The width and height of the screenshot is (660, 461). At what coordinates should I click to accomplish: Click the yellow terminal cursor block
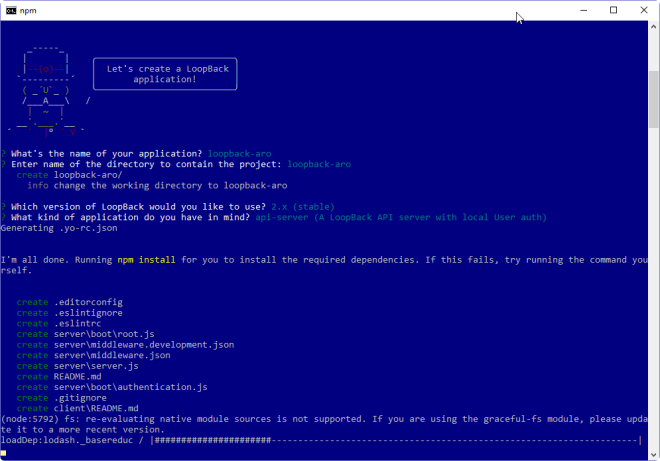[x=3, y=453]
